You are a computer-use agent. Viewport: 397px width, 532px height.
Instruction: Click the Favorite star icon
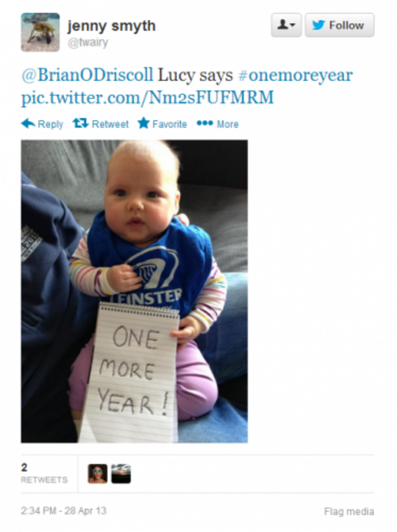pyautogui.click(x=144, y=123)
